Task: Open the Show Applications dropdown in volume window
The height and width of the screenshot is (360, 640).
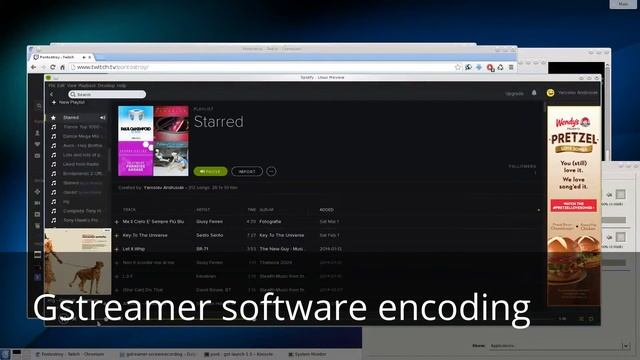Action: point(559,346)
